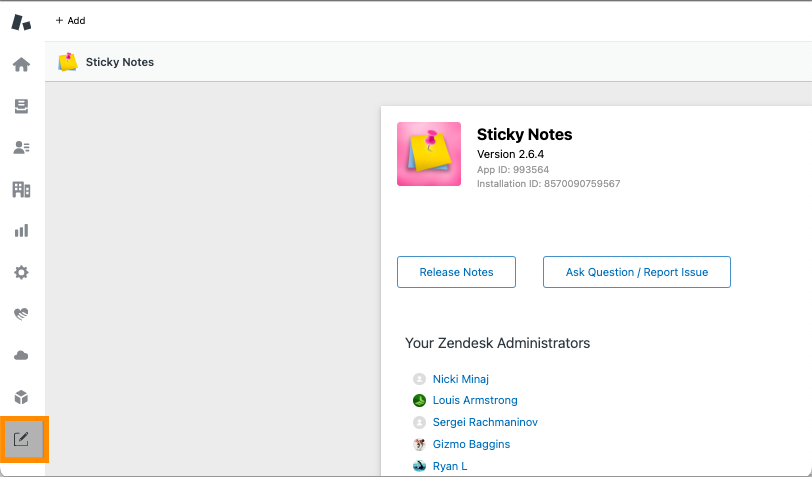812x477 pixels.
Task: Click the Version 2.6.4 text
Action: [x=510, y=154]
